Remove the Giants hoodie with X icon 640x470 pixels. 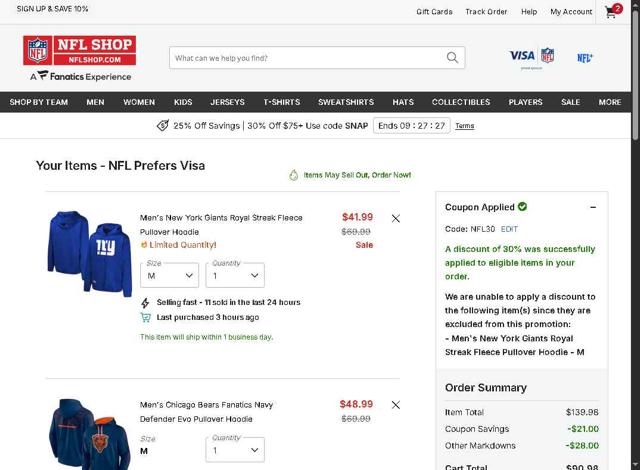[396, 218]
